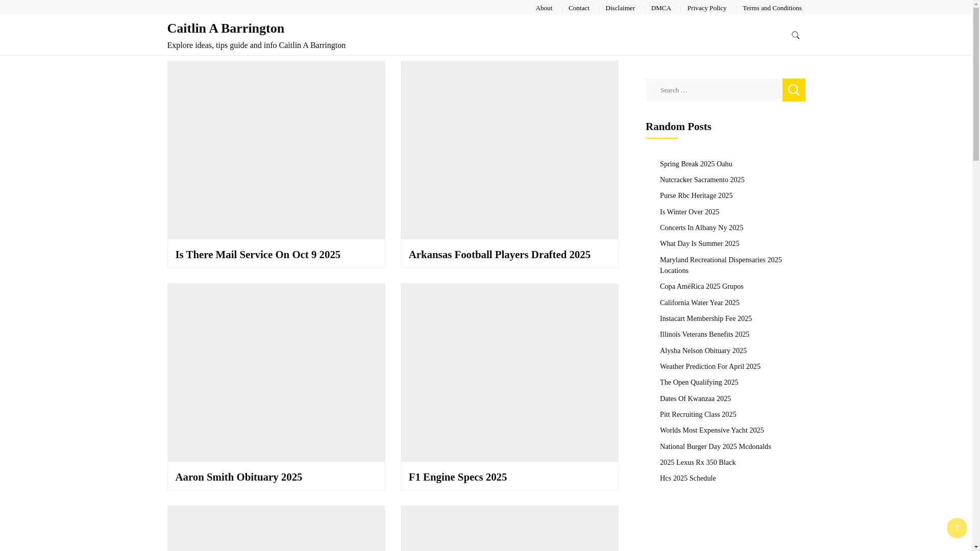Open F1 Engine Specs 2025 post
Viewport: 980px width, 551px height.
(x=458, y=477)
